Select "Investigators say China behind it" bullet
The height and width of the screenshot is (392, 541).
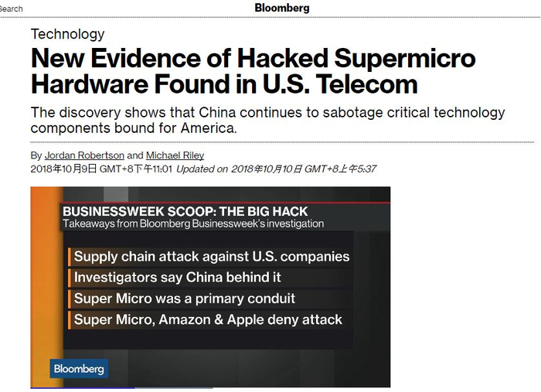tap(177, 277)
